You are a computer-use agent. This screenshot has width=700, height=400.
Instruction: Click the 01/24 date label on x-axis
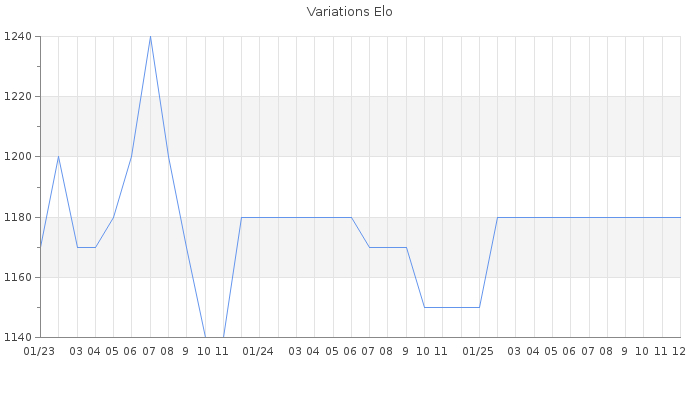tap(259, 351)
